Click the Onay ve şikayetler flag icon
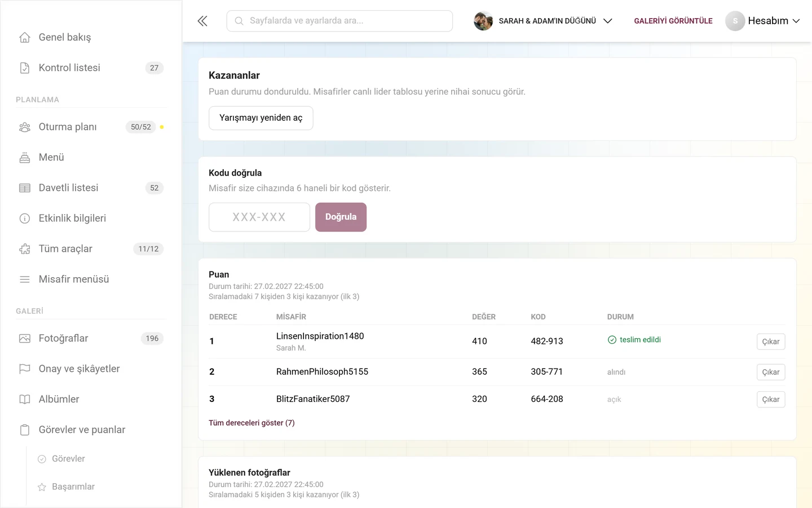Viewport: 812px width, 508px height. [x=25, y=369]
